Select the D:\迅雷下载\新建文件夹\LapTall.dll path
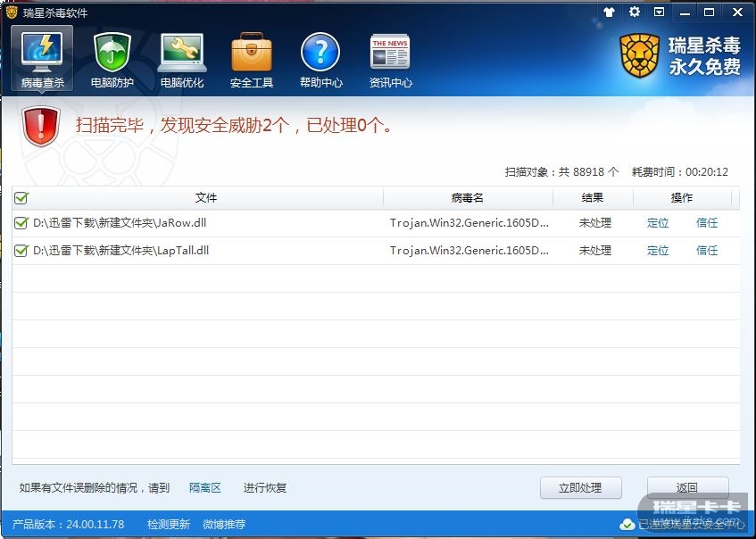 tap(121, 251)
